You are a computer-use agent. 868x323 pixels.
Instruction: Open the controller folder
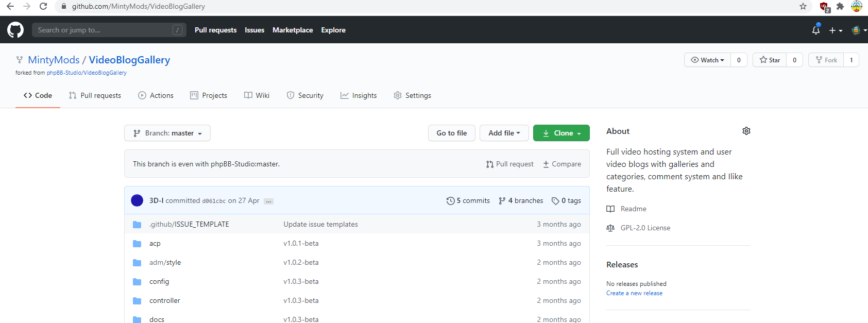pos(165,300)
